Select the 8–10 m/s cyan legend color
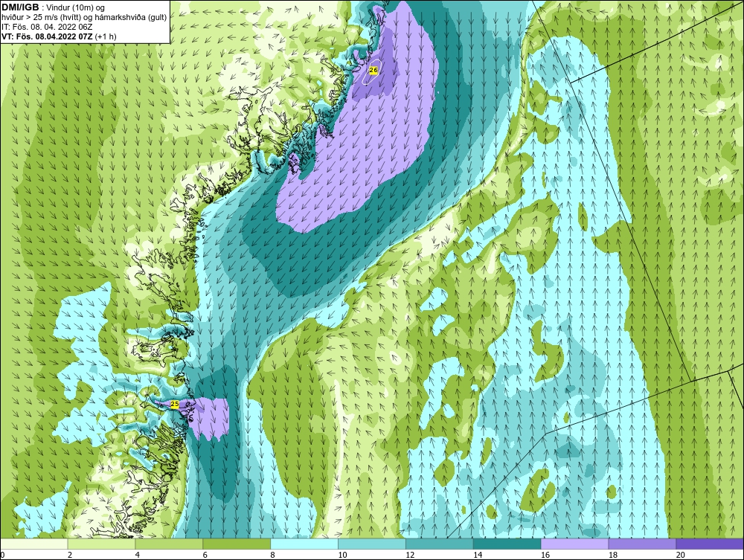The height and width of the screenshot is (560, 744). [x=304, y=544]
